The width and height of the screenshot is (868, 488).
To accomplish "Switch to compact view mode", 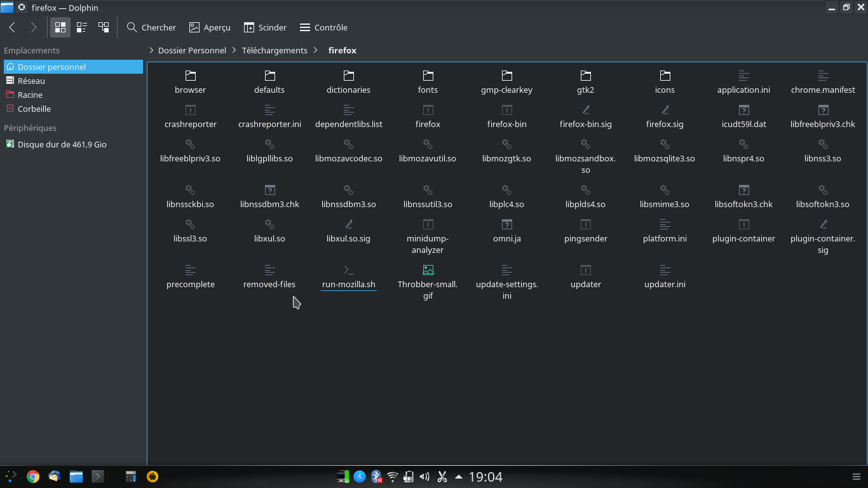I will pos(82,27).
